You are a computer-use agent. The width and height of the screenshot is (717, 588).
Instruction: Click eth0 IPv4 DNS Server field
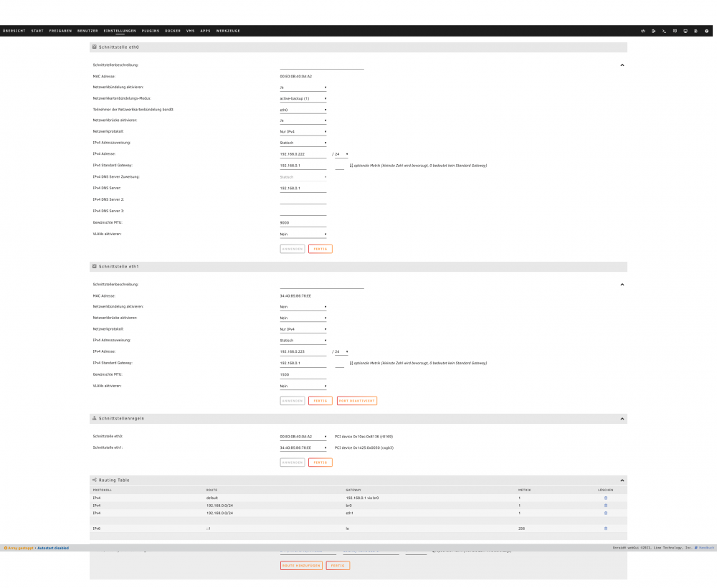point(303,189)
